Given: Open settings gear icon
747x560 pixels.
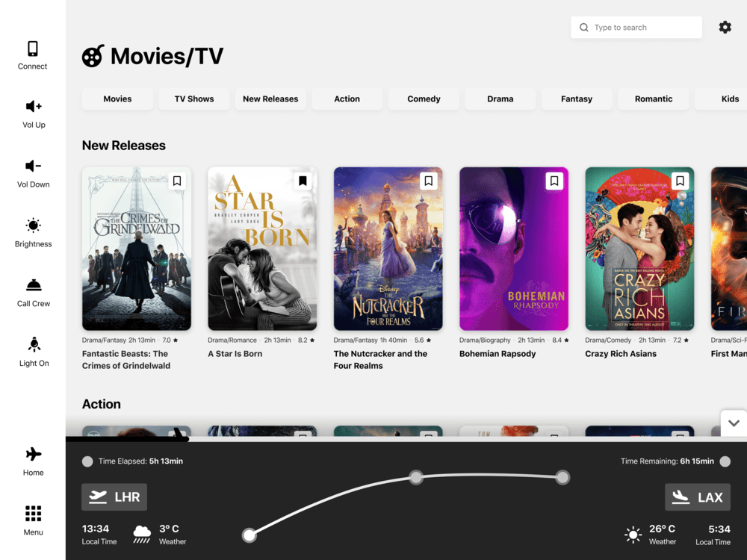Looking at the screenshot, I should coord(725,27).
